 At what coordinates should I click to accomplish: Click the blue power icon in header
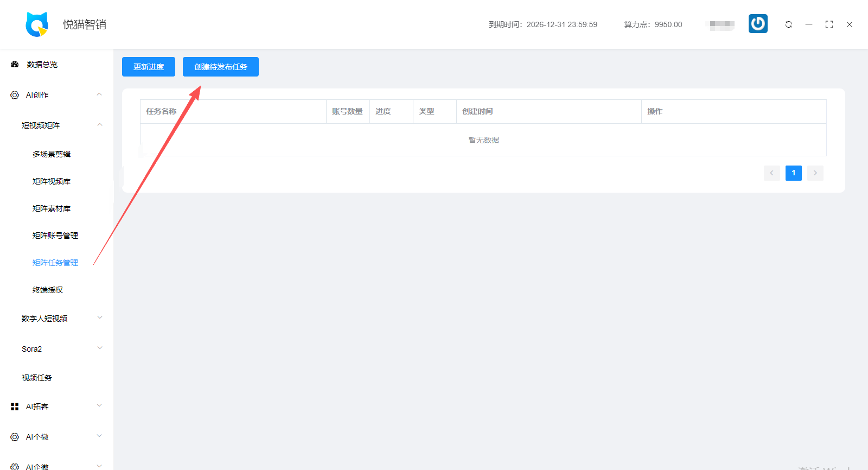click(758, 24)
